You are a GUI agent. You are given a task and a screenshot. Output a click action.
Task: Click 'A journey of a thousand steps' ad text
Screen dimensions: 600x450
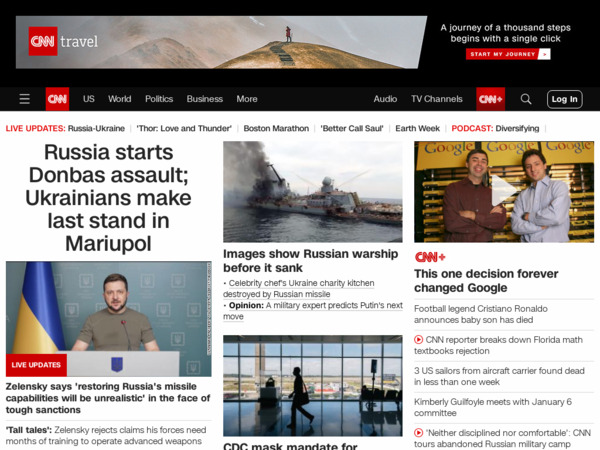(x=505, y=33)
